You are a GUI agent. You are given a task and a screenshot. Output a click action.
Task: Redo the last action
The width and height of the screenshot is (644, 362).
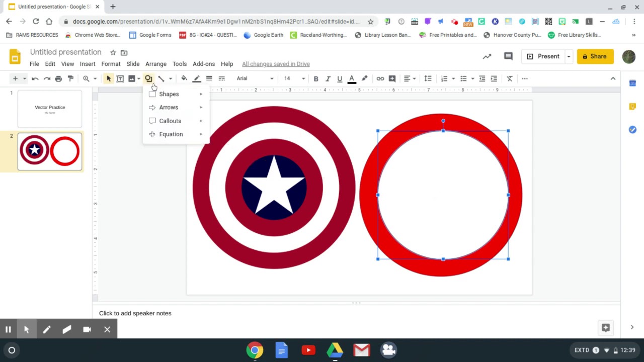pos(47,78)
